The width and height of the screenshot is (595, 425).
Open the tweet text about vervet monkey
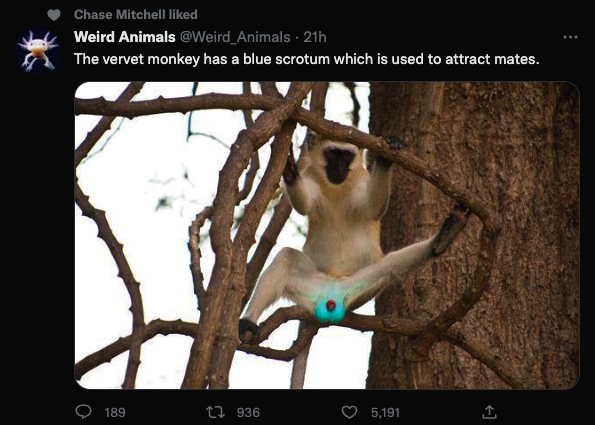tap(306, 59)
